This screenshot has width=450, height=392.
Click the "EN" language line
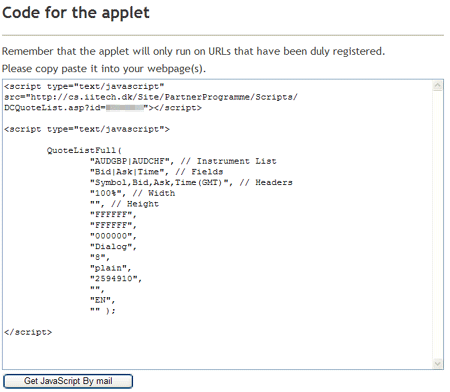[102, 300]
